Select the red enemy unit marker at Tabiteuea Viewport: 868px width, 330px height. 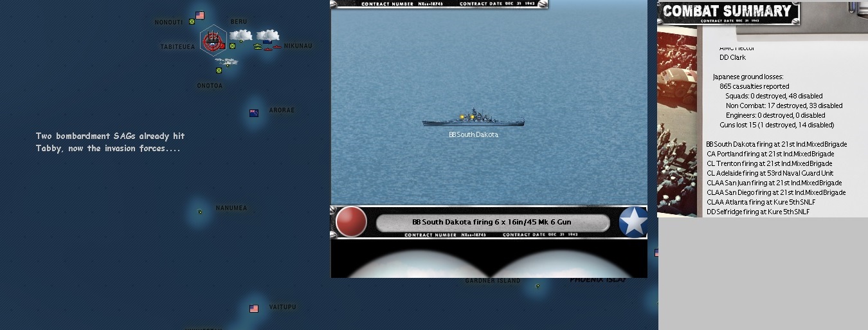click(222, 46)
